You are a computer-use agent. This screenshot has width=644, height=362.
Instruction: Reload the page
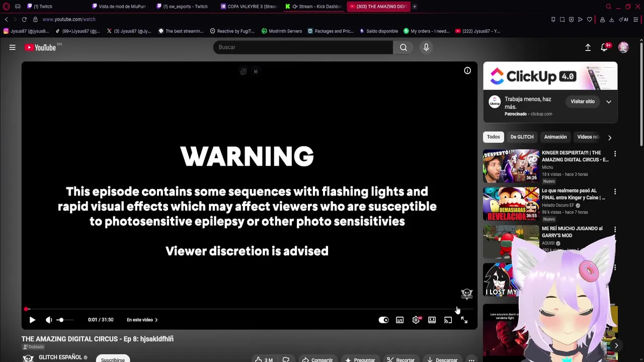tap(24, 19)
